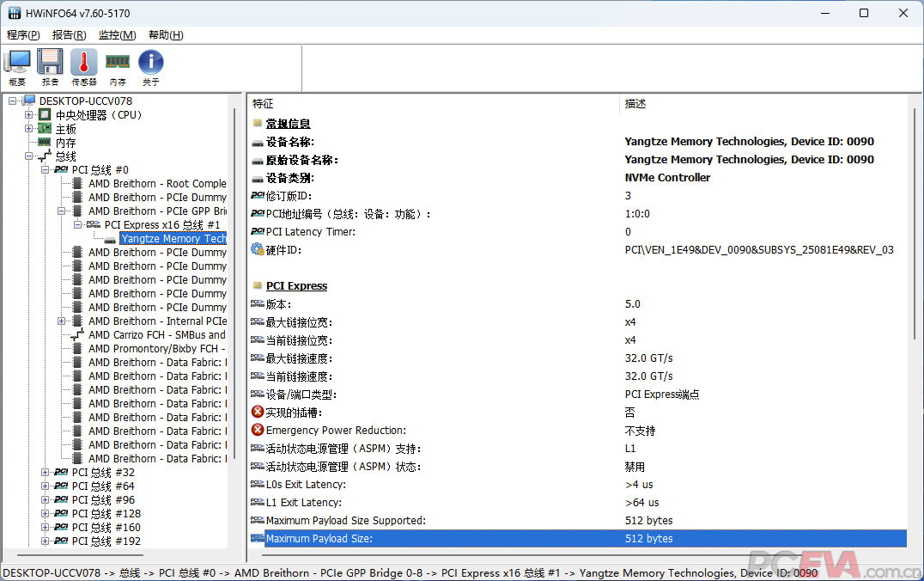Image resolution: width=924 pixels, height=581 pixels.
Task: Select AMD Carrizo FCH - SMBus entry
Action: tap(157, 334)
